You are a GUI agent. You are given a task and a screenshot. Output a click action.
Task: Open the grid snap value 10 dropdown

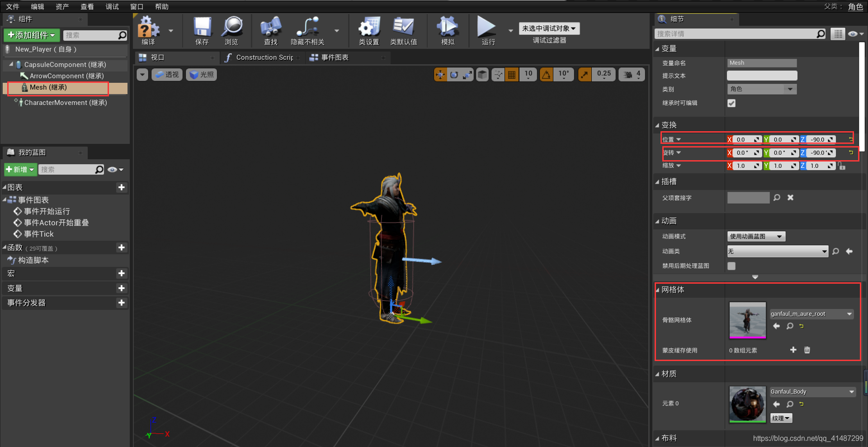coord(528,75)
